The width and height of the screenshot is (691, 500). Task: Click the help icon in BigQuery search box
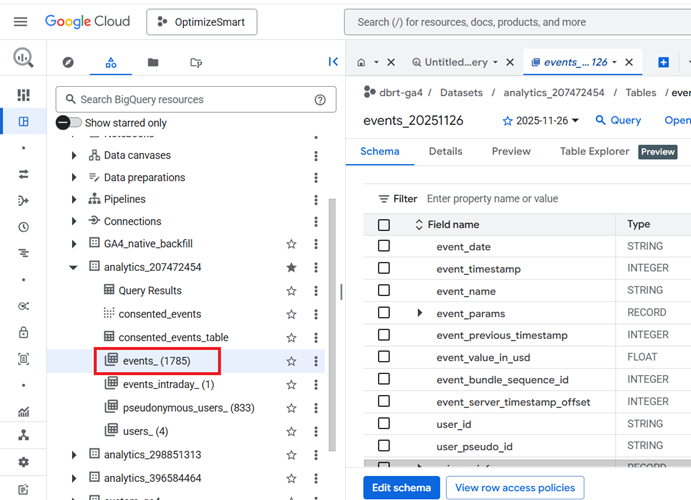click(320, 100)
